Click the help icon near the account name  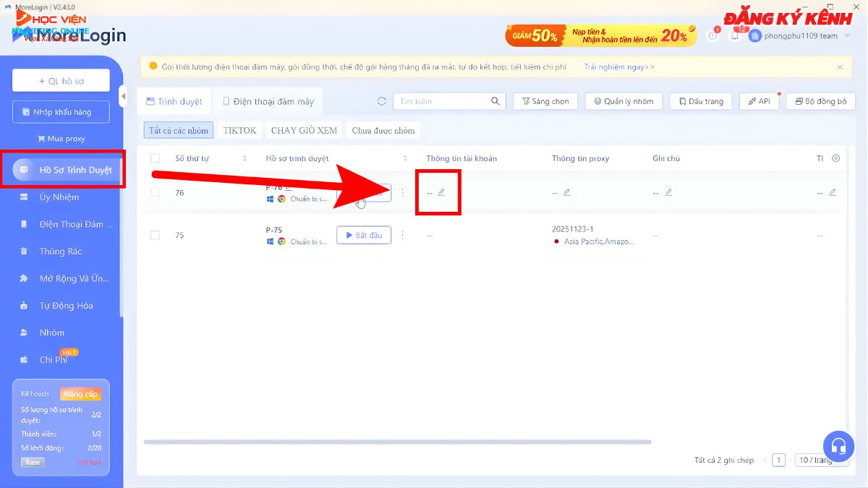coord(712,35)
